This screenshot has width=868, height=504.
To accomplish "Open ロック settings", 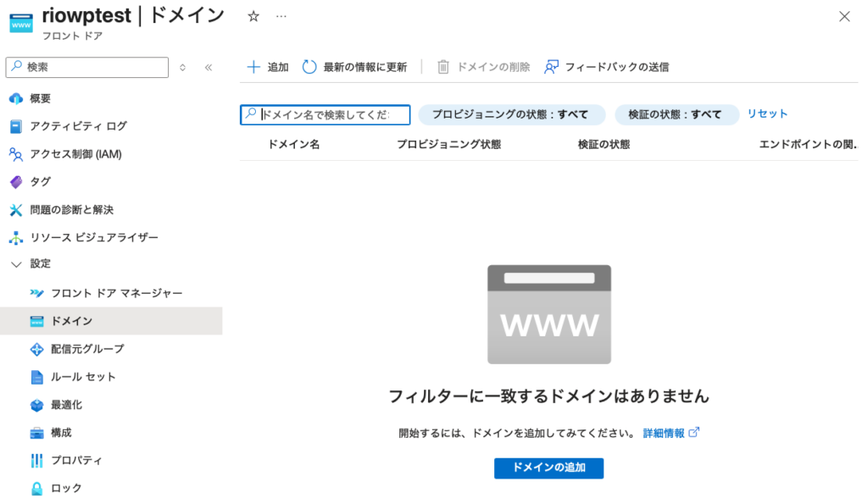I will click(66, 488).
